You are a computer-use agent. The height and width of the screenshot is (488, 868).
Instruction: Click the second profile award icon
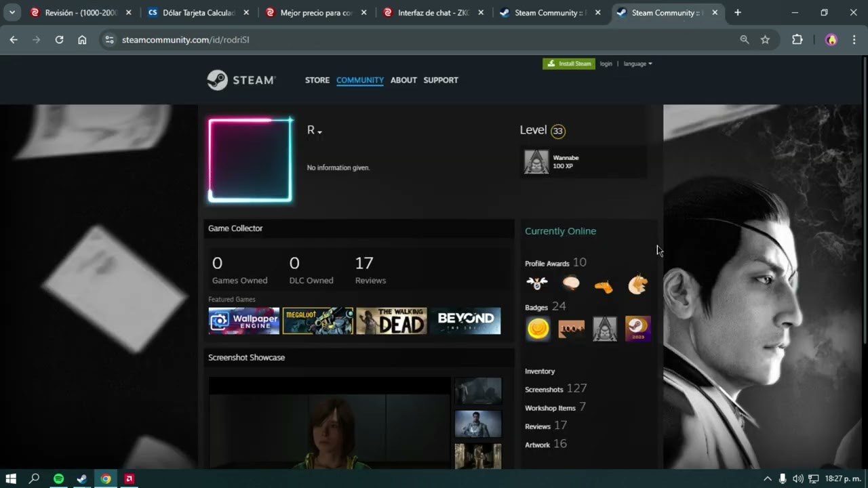[571, 284]
